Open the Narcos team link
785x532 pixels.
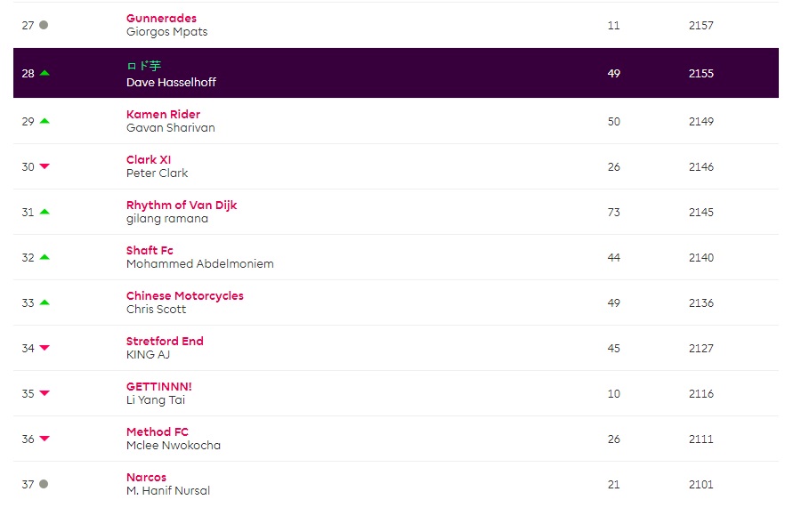click(x=146, y=477)
